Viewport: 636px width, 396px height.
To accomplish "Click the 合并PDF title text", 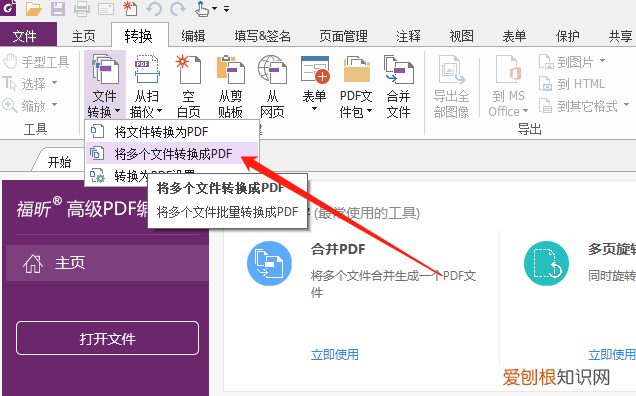I will pyautogui.click(x=338, y=249).
